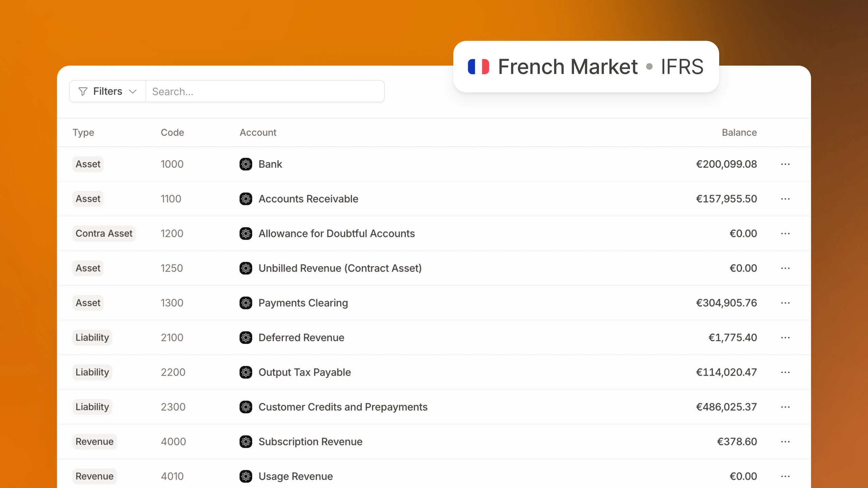Click the French flag icon
Viewport: 868px width, 488px height.
point(478,66)
